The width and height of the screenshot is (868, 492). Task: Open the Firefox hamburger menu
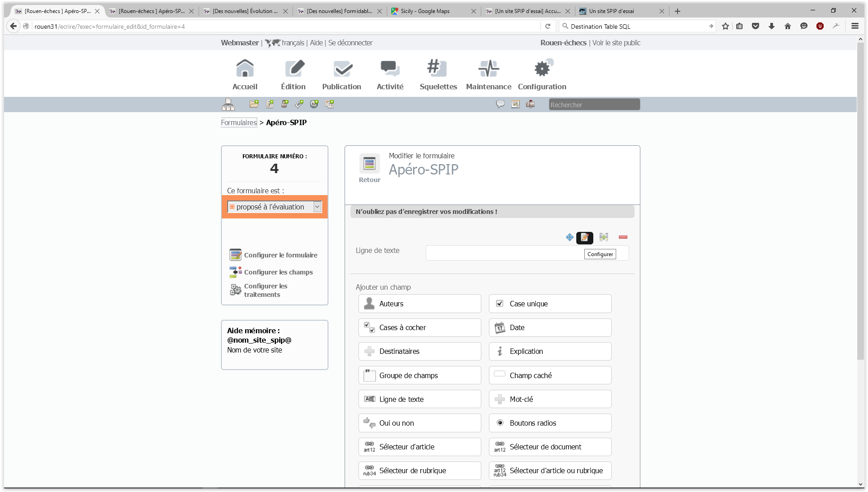[x=855, y=26]
